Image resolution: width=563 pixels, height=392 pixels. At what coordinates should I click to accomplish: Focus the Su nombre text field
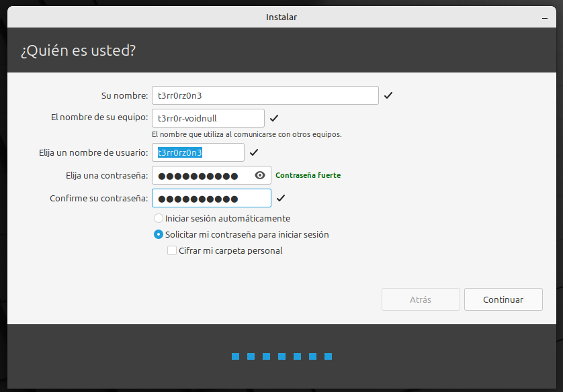point(265,96)
